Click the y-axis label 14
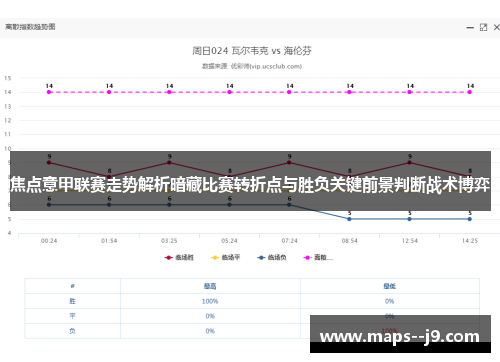Image resolution: width=500 pixels, height=362 pixels. 8,92
